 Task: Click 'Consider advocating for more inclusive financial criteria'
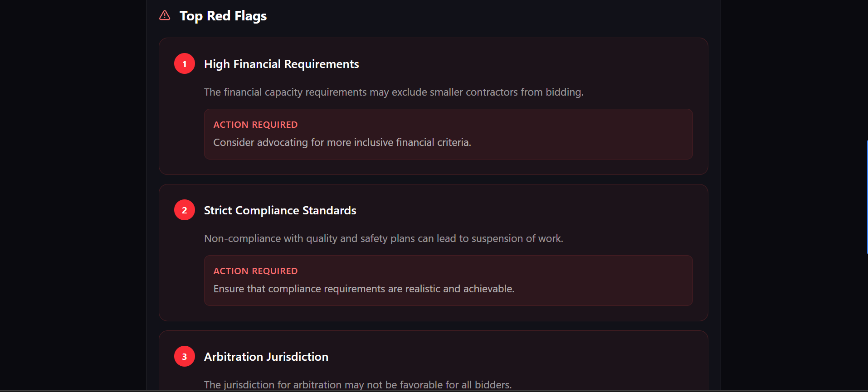(342, 143)
